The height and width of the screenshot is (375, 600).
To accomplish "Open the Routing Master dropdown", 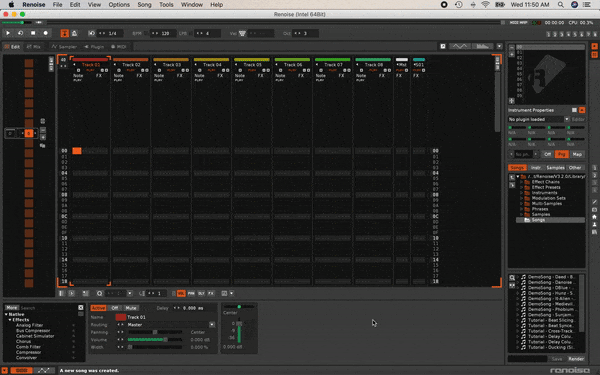I will pyautogui.click(x=212, y=324).
